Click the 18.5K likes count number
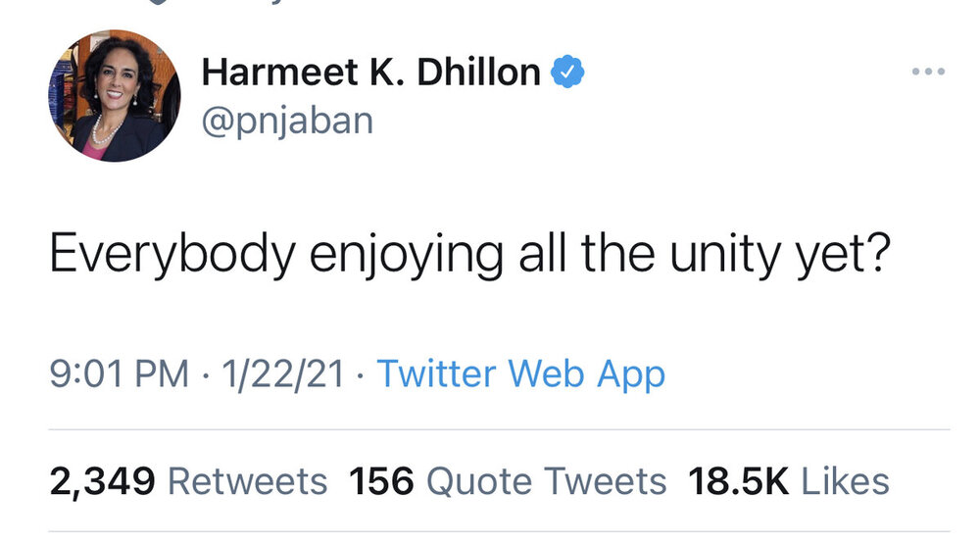This screenshot has width=980, height=544. pyautogui.click(x=738, y=481)
